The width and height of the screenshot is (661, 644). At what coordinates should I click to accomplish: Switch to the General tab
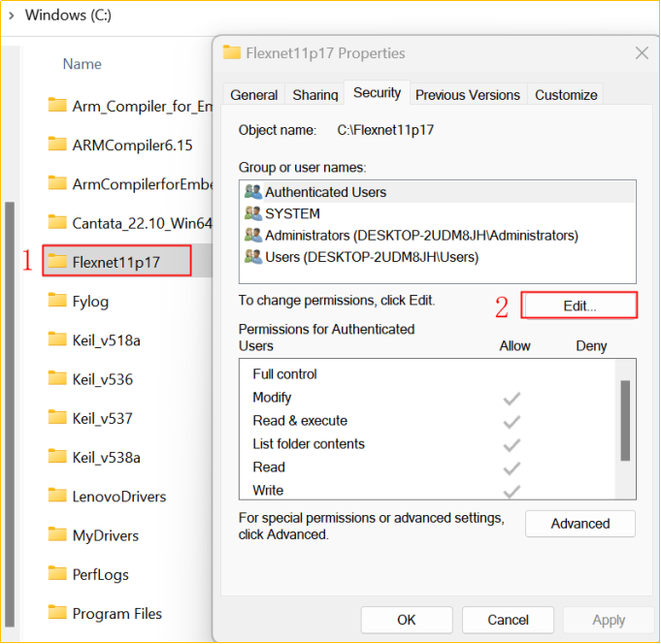(254, 94)
